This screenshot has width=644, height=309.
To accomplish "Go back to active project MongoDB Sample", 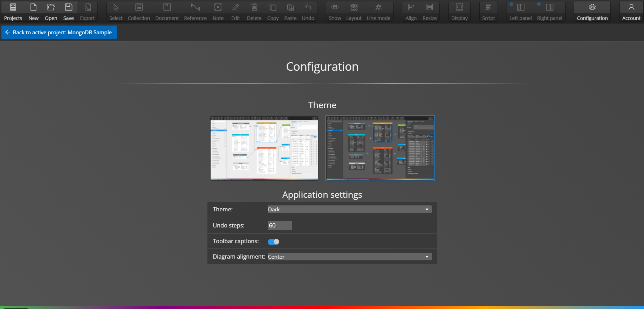I will (59, 32).
